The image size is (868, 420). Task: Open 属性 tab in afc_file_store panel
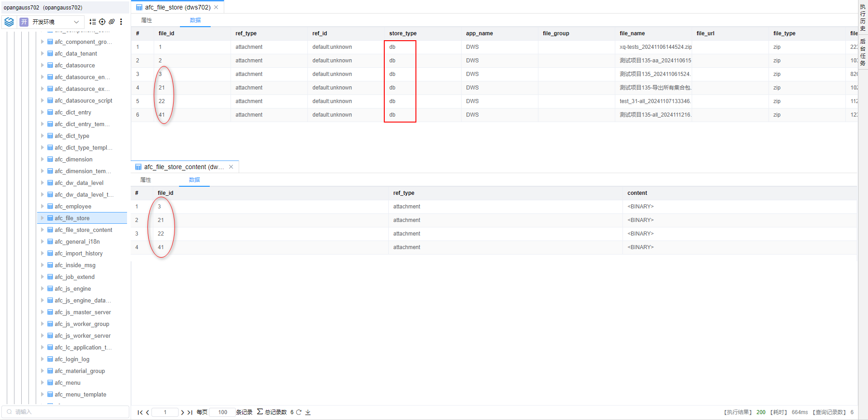click(146, 20)
